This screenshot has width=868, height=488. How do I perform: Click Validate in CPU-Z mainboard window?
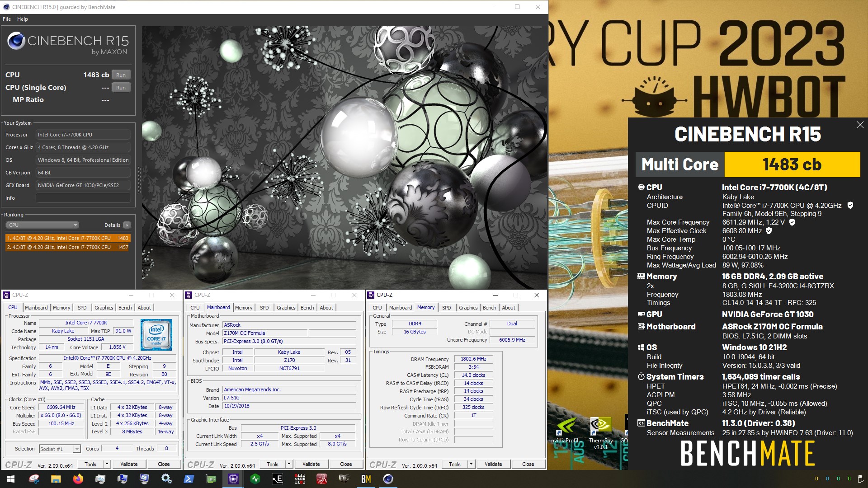point(311,464)
